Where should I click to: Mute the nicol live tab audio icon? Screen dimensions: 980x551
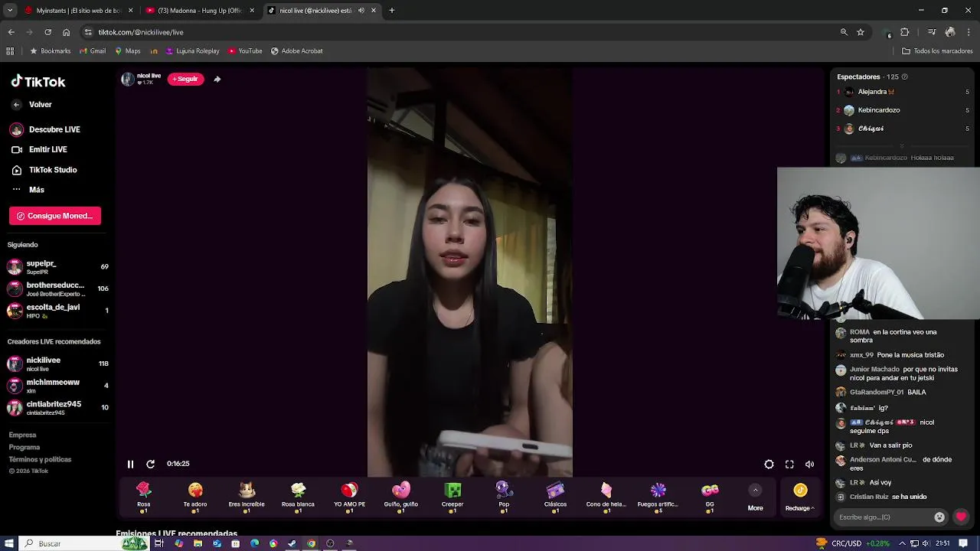pos(361,11)
